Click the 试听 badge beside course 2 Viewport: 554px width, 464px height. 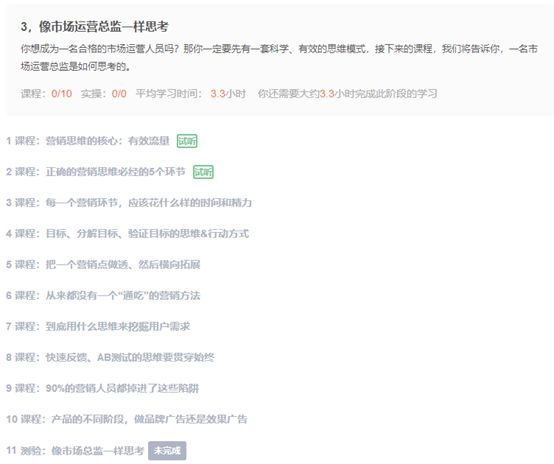point(203,172)
